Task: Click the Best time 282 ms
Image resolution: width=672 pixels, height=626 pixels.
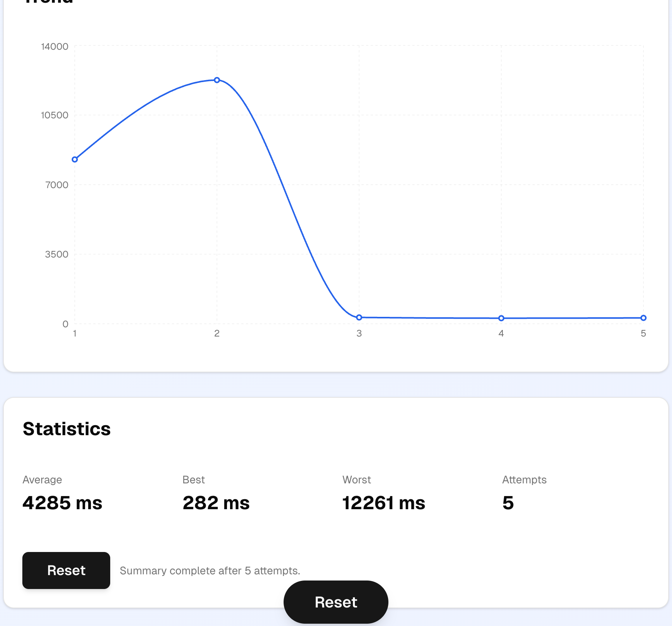Action: point(216,503)
